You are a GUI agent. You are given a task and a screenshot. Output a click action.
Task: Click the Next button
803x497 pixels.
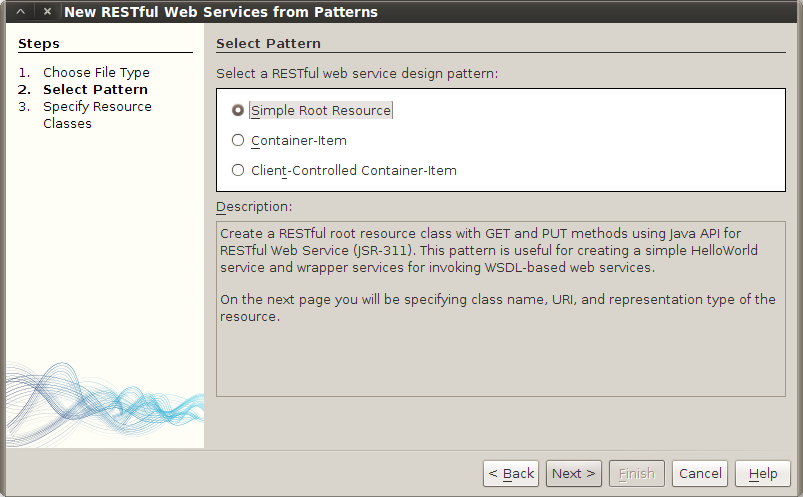pos(574,474)
